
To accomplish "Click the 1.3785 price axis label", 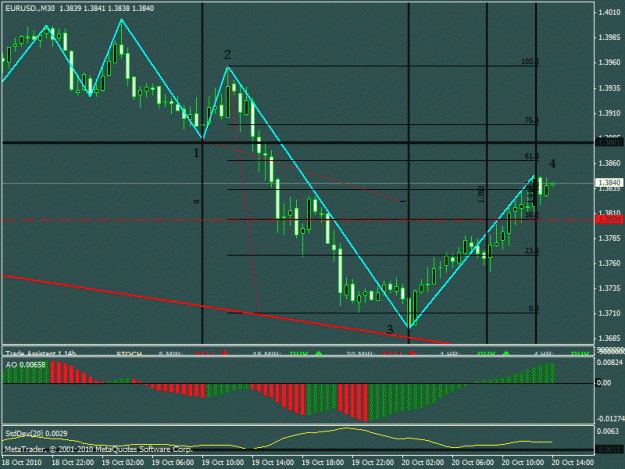I will click(609, 238).
